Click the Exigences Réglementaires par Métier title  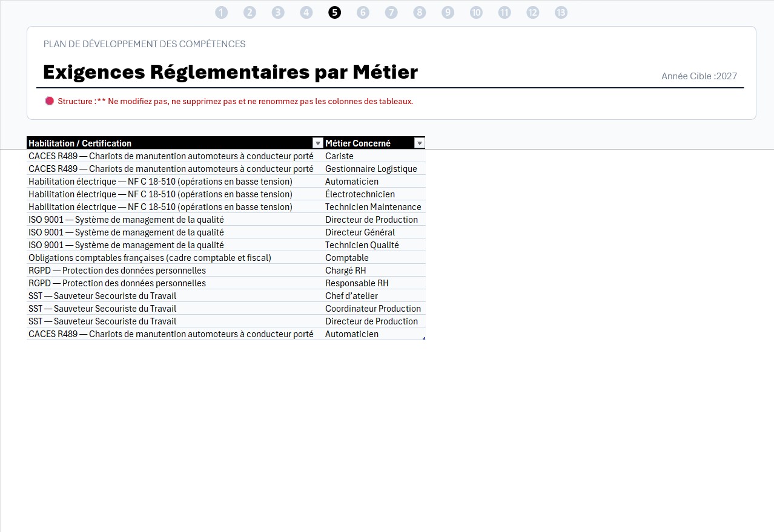pos(230,72)
